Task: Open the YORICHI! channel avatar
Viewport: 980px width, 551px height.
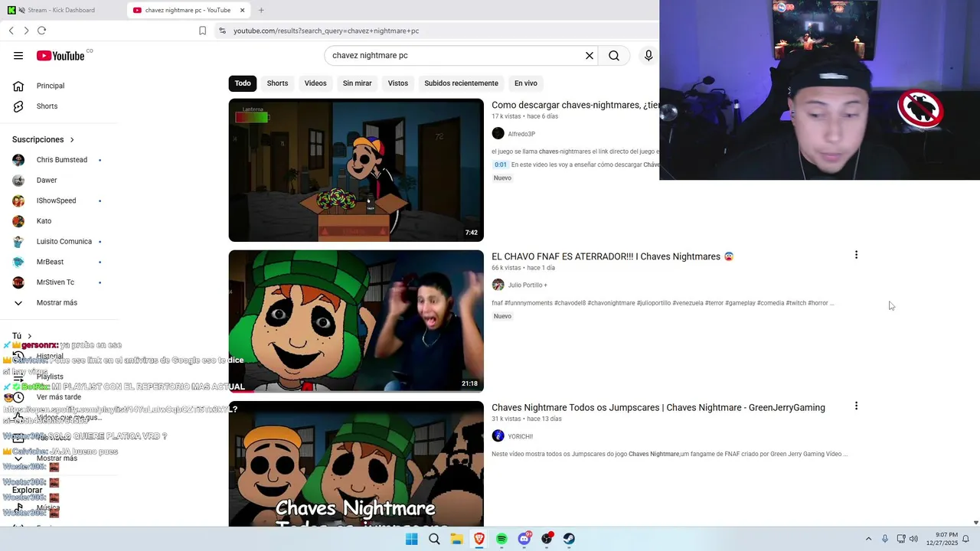Action: [x=498, y=436]
